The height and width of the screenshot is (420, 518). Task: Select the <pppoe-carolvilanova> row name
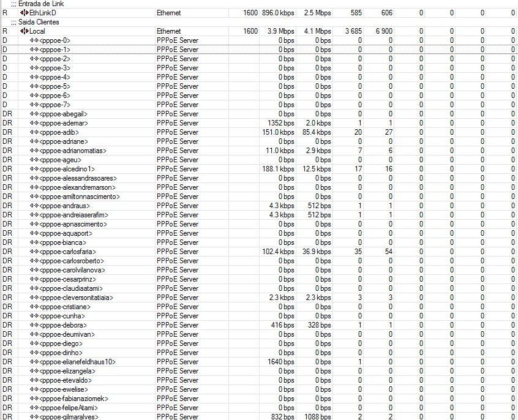click(x=72, y=271)
